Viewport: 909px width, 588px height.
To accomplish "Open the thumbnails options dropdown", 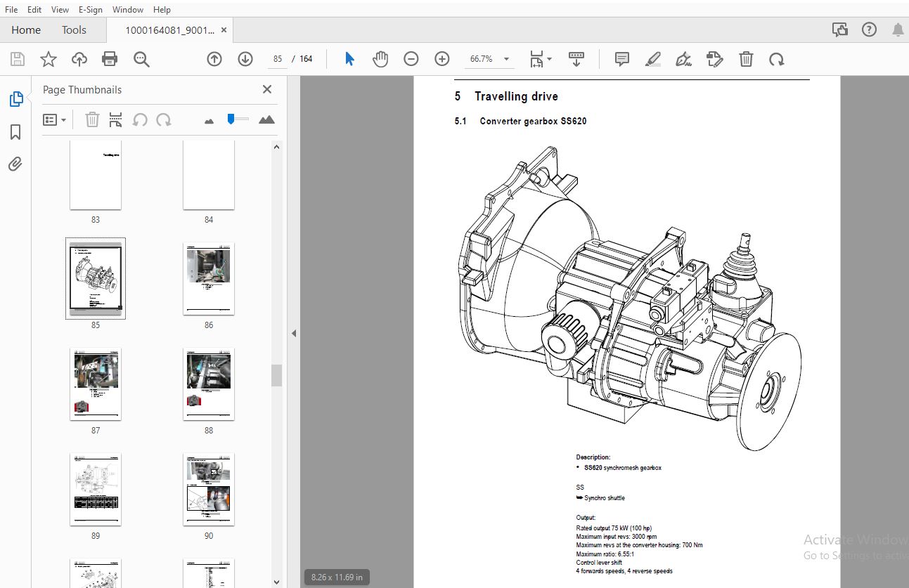I will tap(54, 120).
